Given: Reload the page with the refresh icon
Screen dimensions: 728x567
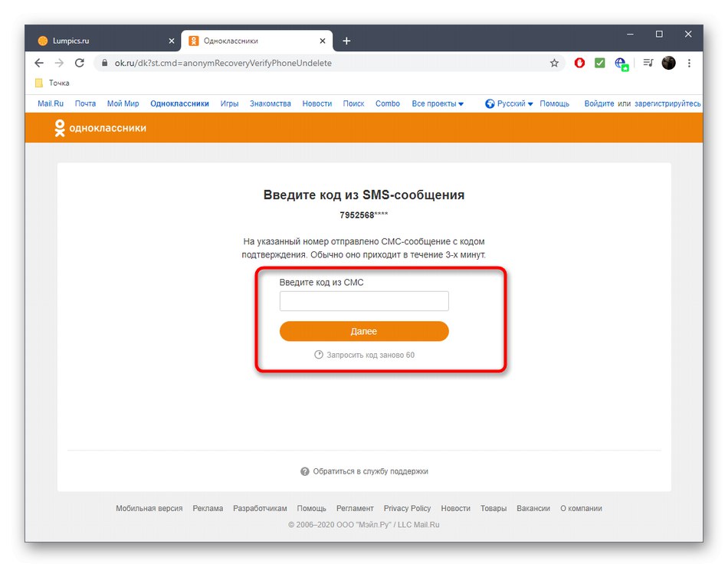Looking at the screenshot, I should 80,63.
